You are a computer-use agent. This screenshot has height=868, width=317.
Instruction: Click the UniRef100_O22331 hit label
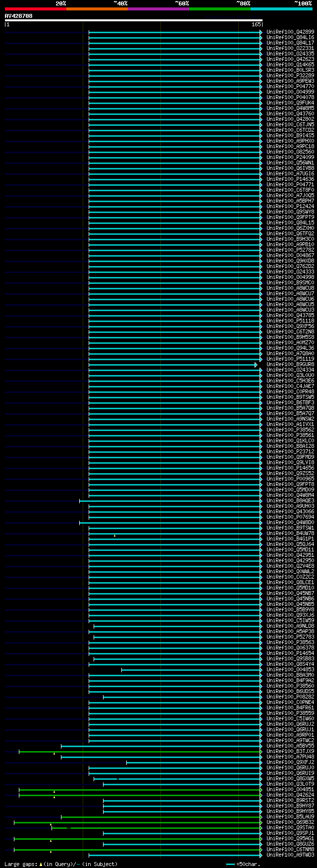[290, 49]
